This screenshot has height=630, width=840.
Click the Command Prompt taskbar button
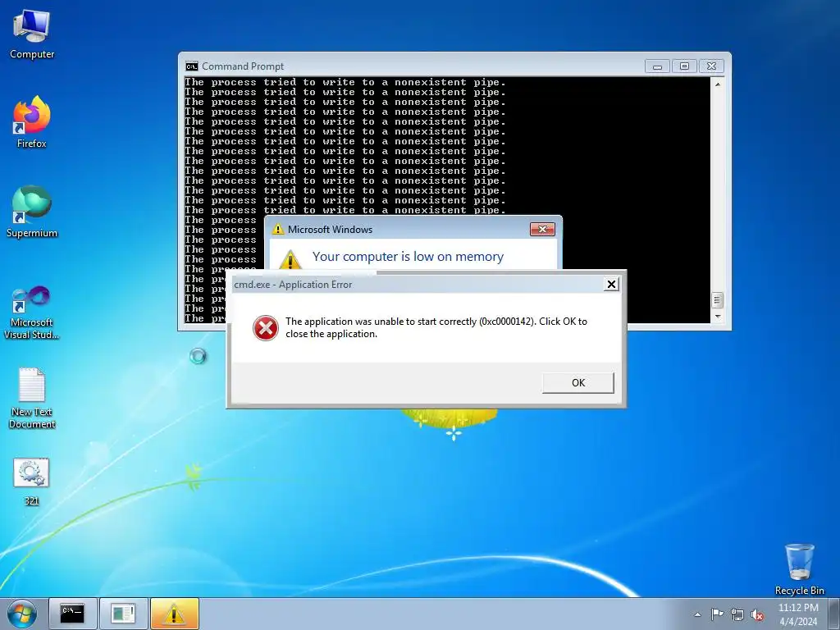pyautogui.click(x=73, y=614)
